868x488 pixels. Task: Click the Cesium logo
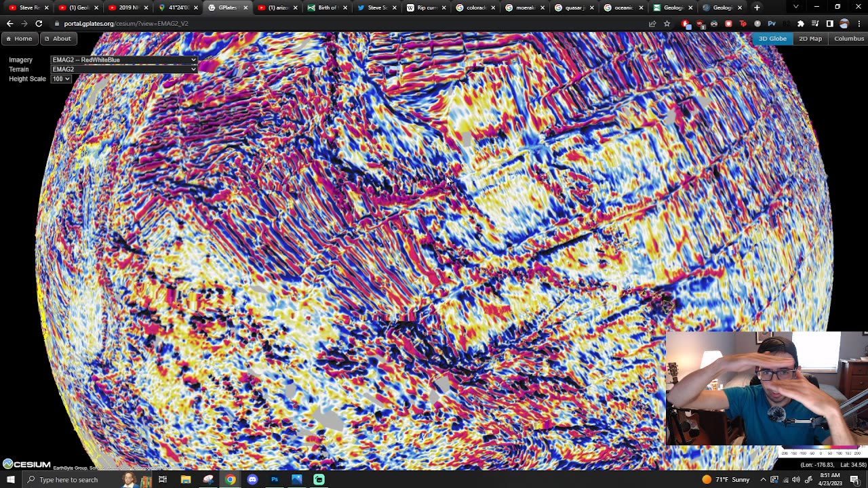[26, 464]
